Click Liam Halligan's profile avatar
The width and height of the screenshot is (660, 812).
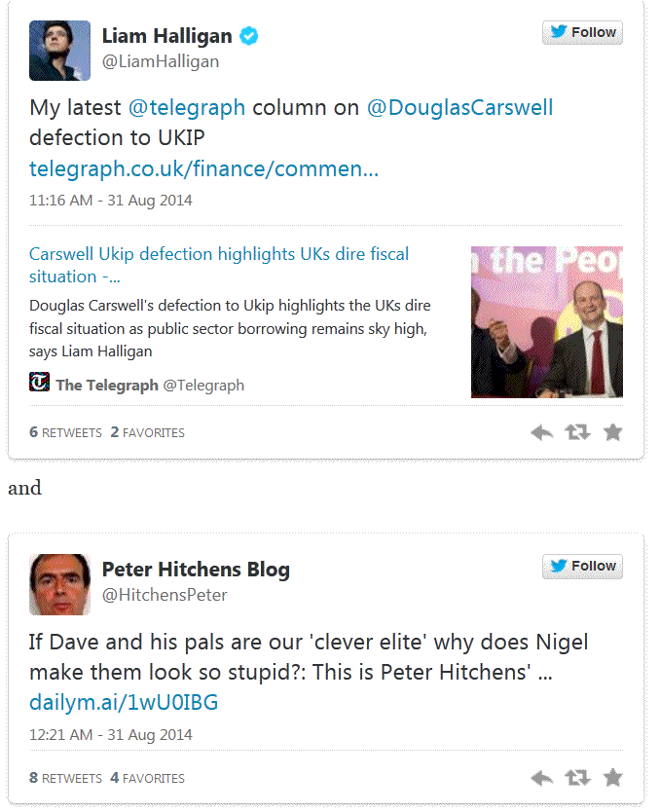click(x=59, y=51)
